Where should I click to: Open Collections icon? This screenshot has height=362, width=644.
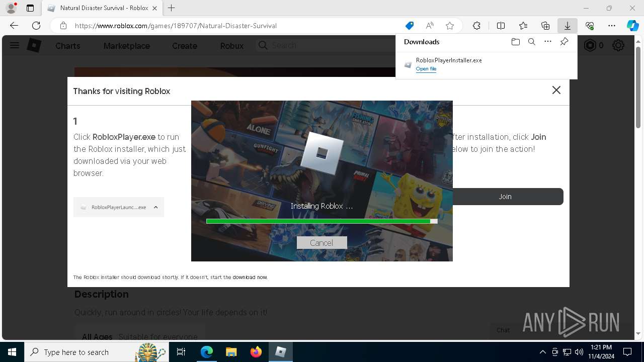tap(545, 26)
